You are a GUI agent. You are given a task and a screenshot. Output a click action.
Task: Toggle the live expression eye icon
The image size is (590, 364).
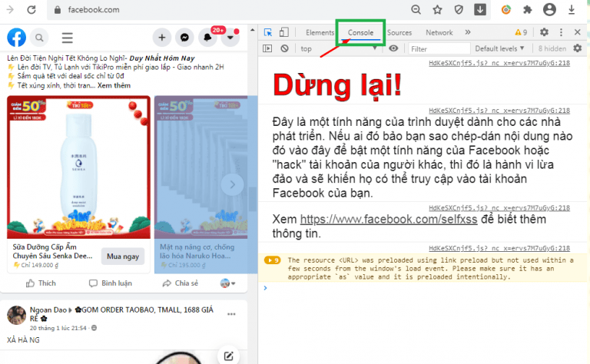[393, 48]
